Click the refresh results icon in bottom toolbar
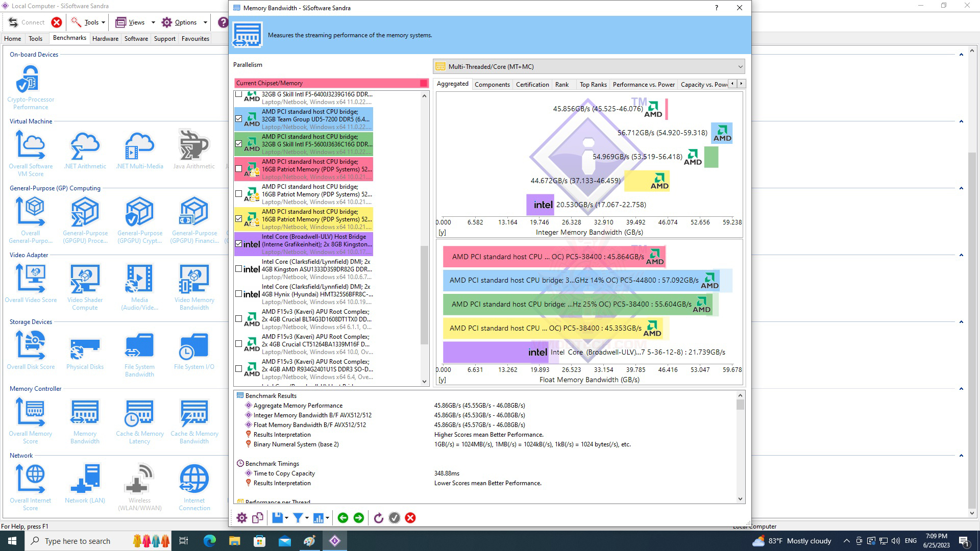 click(x=378, y=518)
